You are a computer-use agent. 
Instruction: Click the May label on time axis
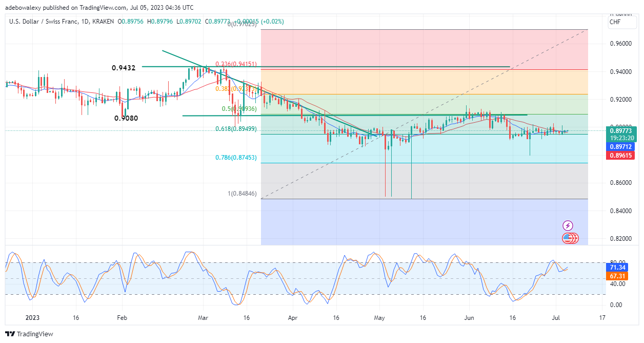pos(379,318)
